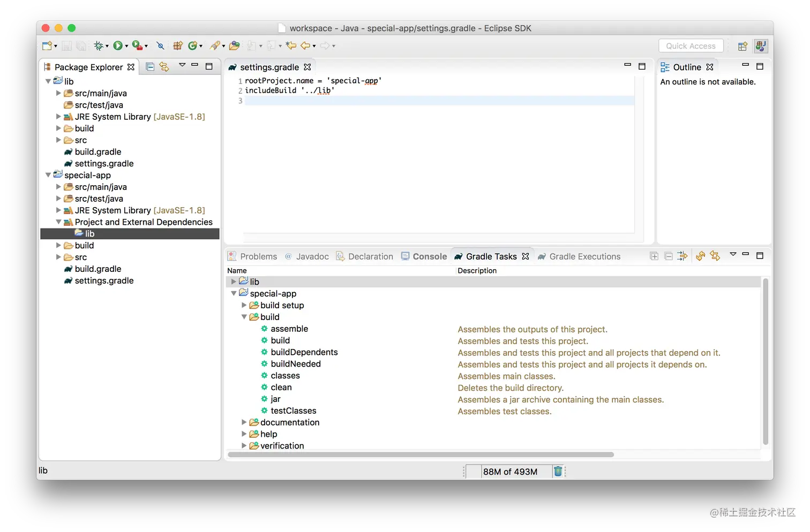810x532 pixels.
Task: Click the New wizard toolbar icon
Action: coord(47,46)
